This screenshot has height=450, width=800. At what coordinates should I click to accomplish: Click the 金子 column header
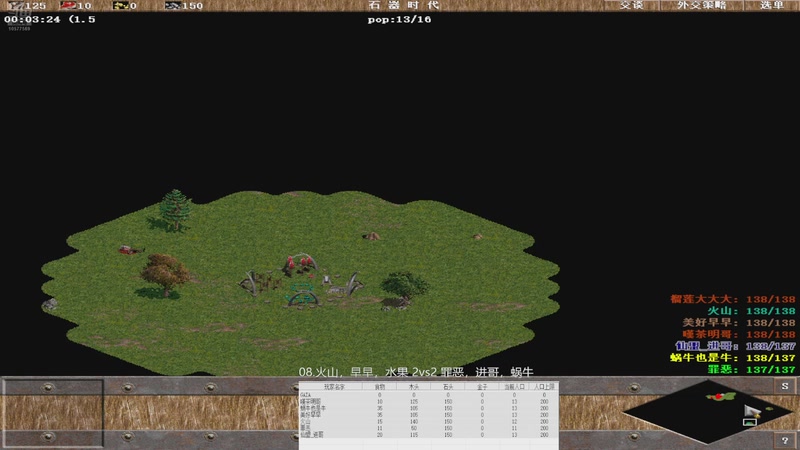click(x=482, y=387)
